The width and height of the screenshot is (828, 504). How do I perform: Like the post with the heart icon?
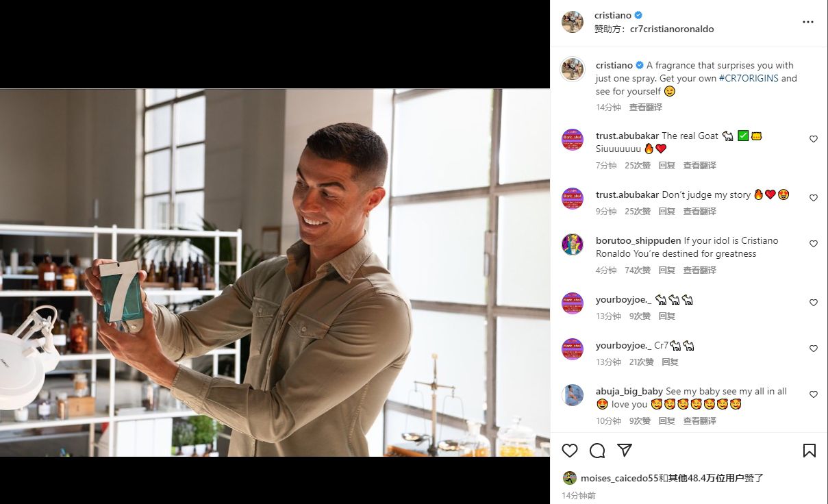click(570, 451)
